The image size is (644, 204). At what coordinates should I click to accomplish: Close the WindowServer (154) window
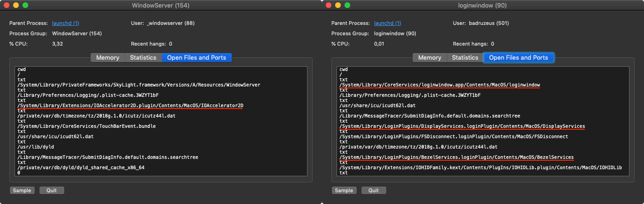tap(7, 5)
